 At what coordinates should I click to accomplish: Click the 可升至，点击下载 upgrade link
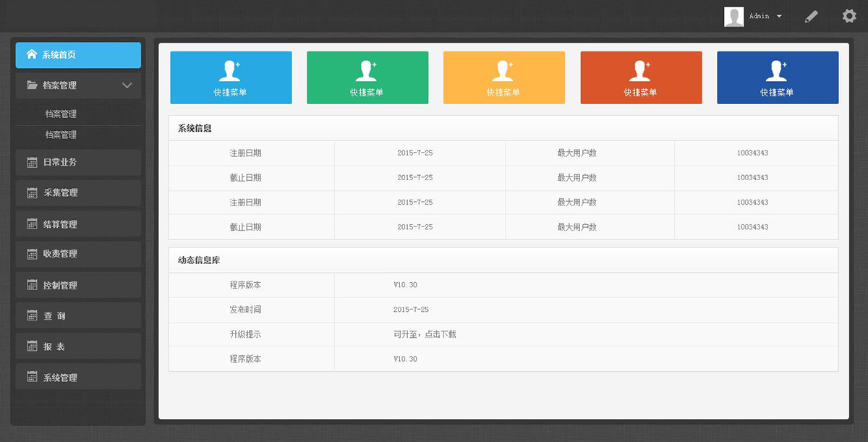click(425, 334)
